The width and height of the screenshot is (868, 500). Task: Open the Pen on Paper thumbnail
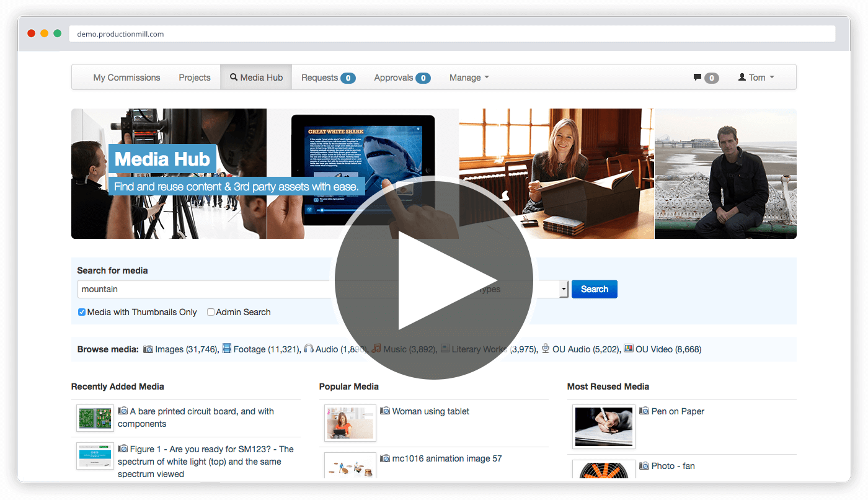click(x=604, y=427)
